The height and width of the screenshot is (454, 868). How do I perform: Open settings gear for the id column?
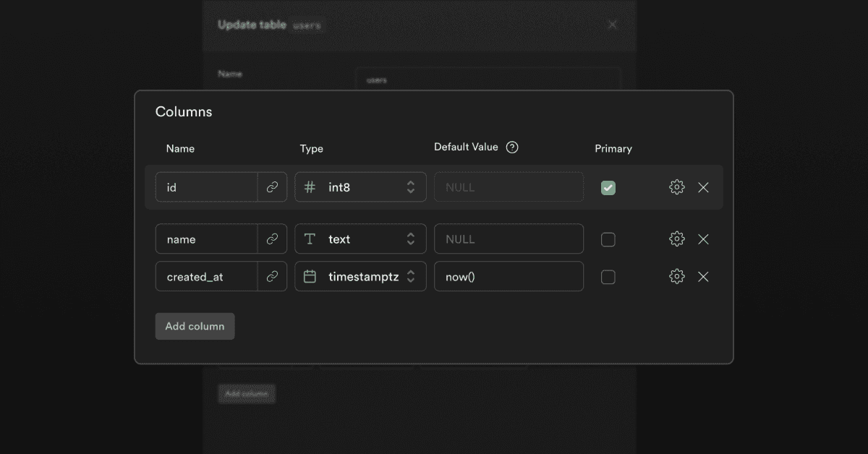tap(676, 187)
